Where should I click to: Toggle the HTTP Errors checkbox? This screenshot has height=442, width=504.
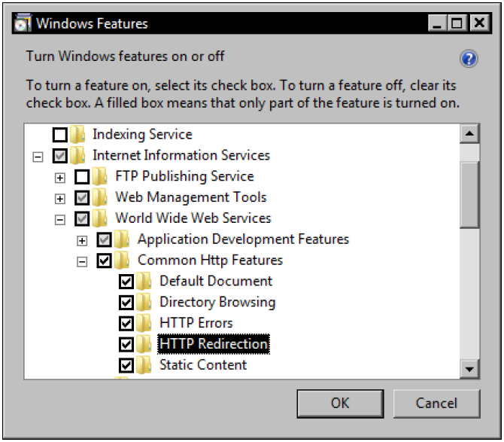click(126, 323)
